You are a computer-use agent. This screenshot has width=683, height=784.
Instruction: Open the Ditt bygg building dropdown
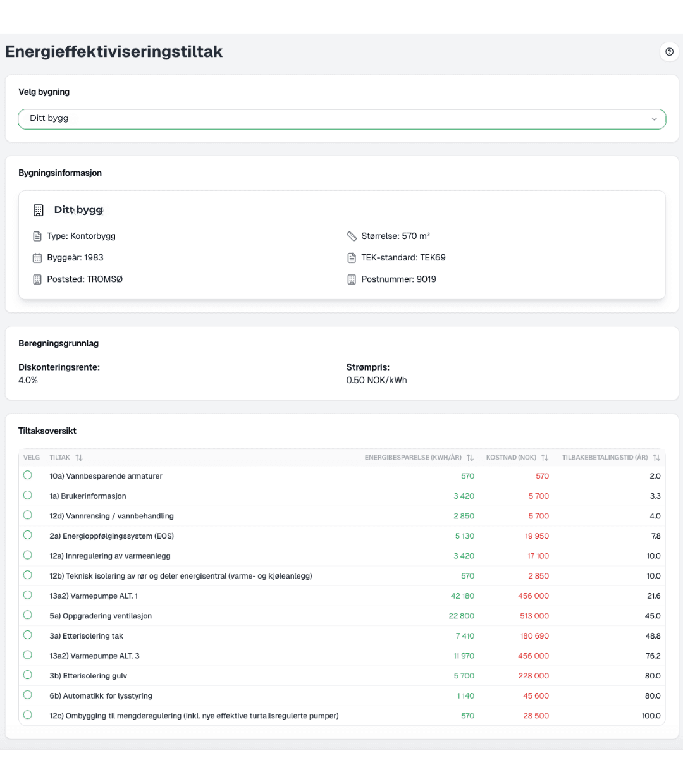pos(341,119)
